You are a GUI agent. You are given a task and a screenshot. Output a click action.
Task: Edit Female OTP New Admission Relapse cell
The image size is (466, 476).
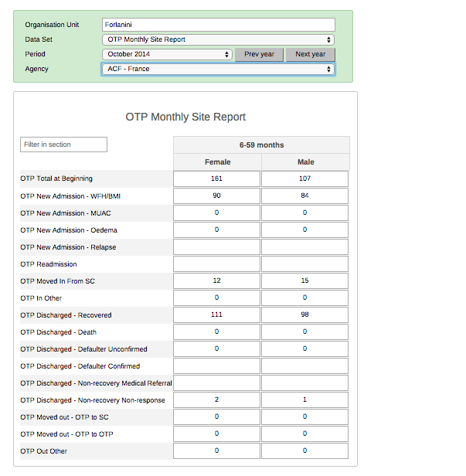click(x=217, y=247)
